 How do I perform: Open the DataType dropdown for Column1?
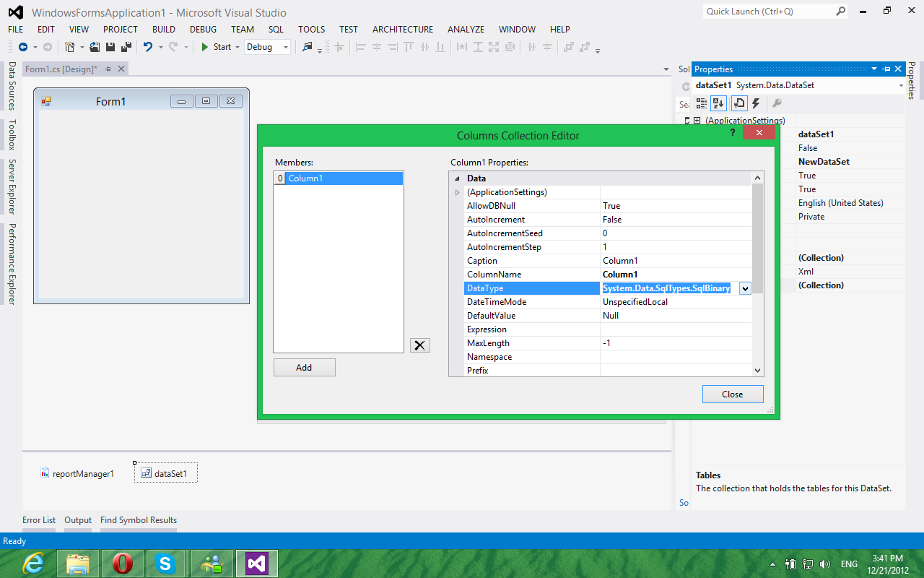tap(744, 288)
